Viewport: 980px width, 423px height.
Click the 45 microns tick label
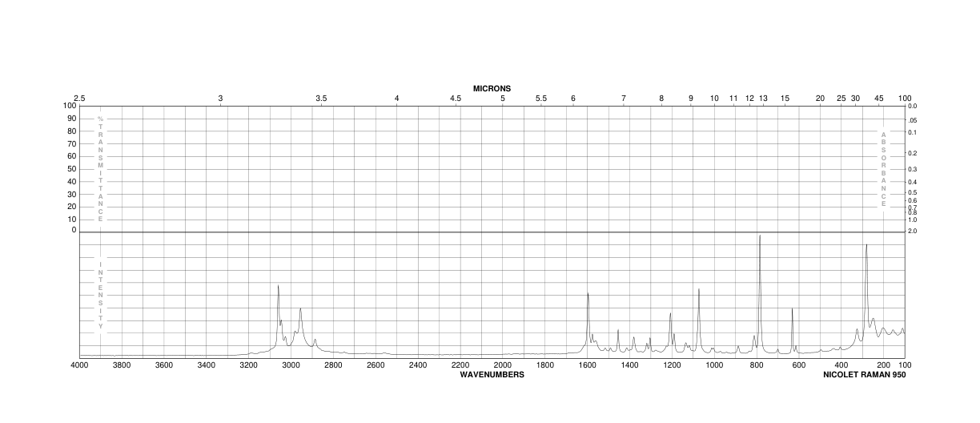pos(879,99)
